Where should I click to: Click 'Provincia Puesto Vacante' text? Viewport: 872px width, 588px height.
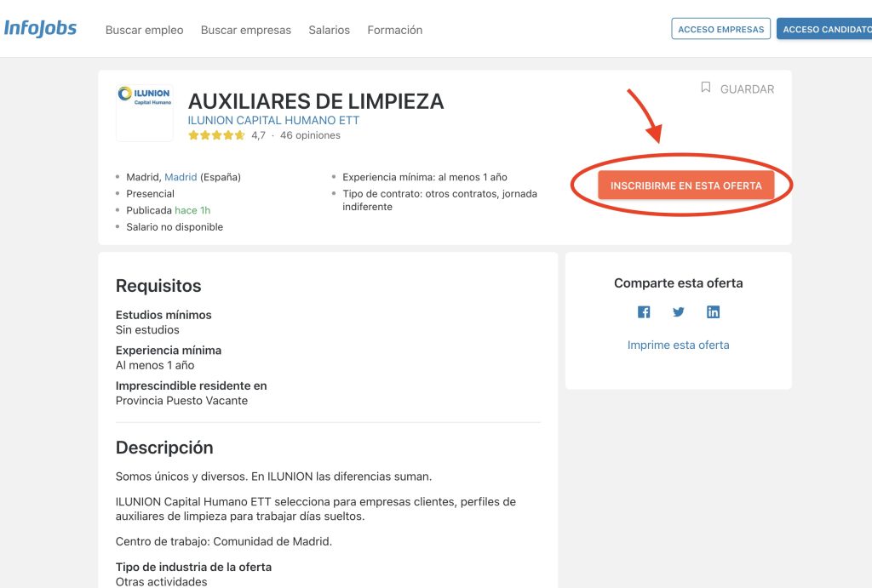click(182, 401)
